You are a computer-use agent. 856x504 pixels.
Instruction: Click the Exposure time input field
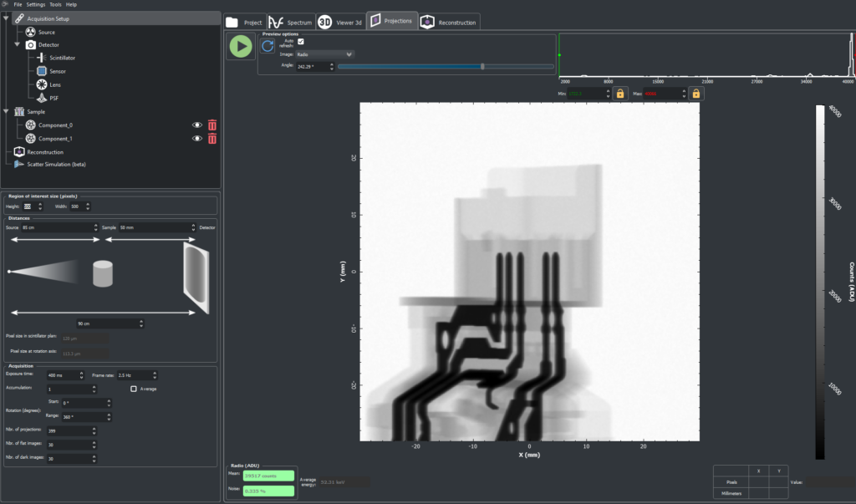pos(63,376)
